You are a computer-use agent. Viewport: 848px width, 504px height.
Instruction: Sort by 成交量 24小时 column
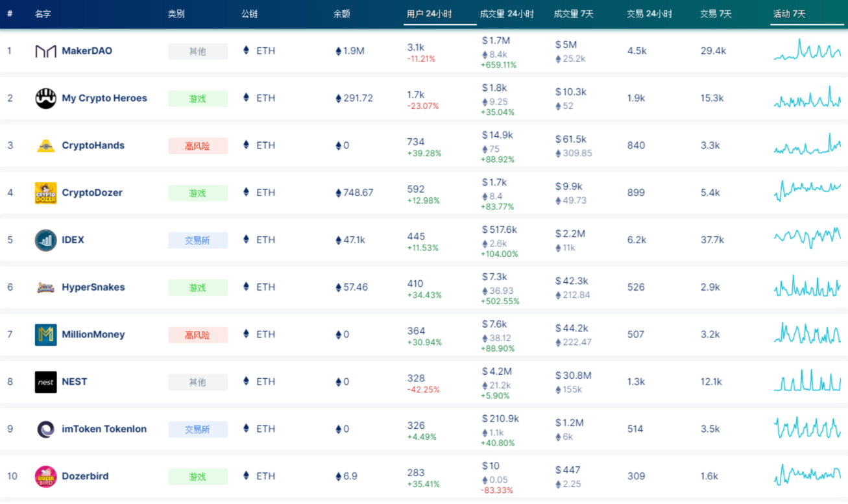pyautogui.click(x=507, y=14)
